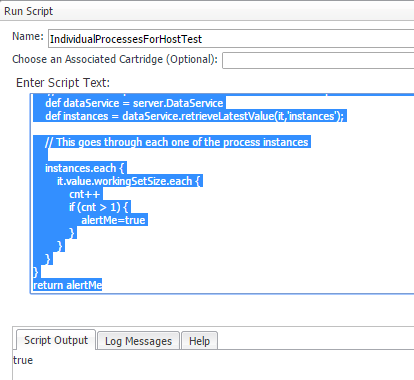Image resolution: width=414 pixels, height=380 pixels.
Task: Switch to the Script Output tab
Action: tap(56, 340)
